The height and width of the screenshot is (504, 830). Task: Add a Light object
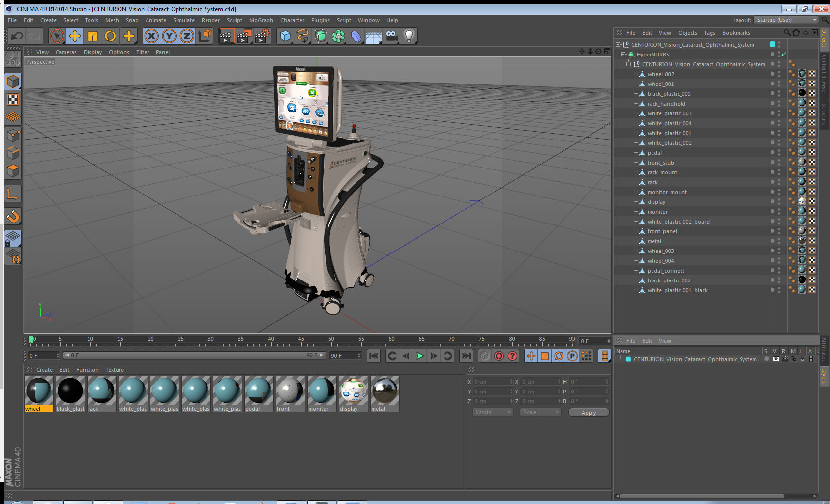pyautogui.click(x=409, y=36)
